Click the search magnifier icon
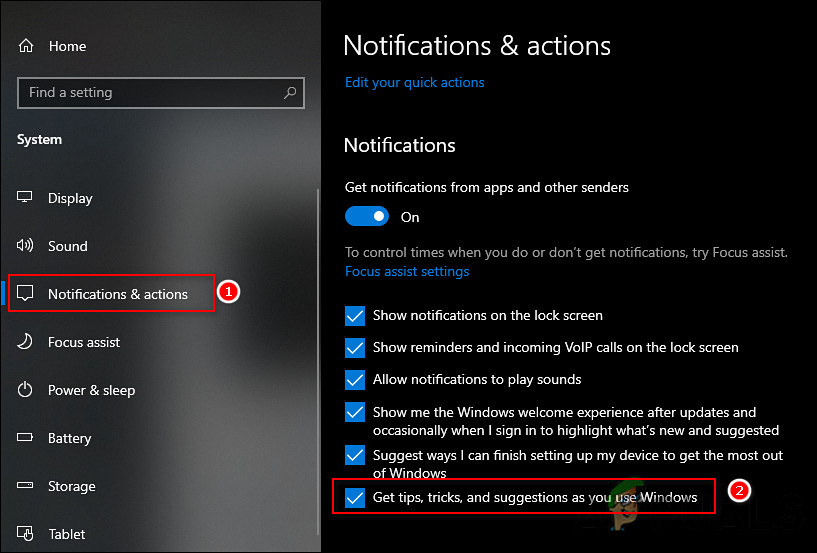Screen dimensions: 817x553 pos(290,93)
